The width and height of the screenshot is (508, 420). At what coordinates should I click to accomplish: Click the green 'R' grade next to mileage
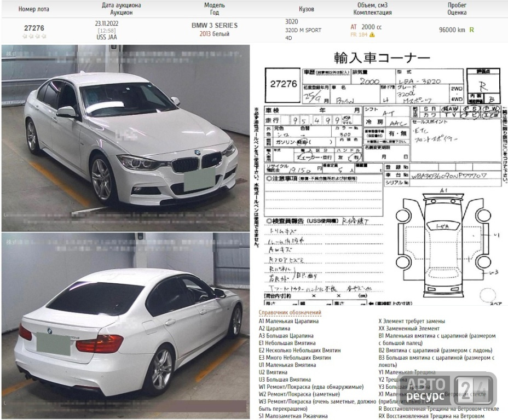pyautogui.click(x=471, y=30)
